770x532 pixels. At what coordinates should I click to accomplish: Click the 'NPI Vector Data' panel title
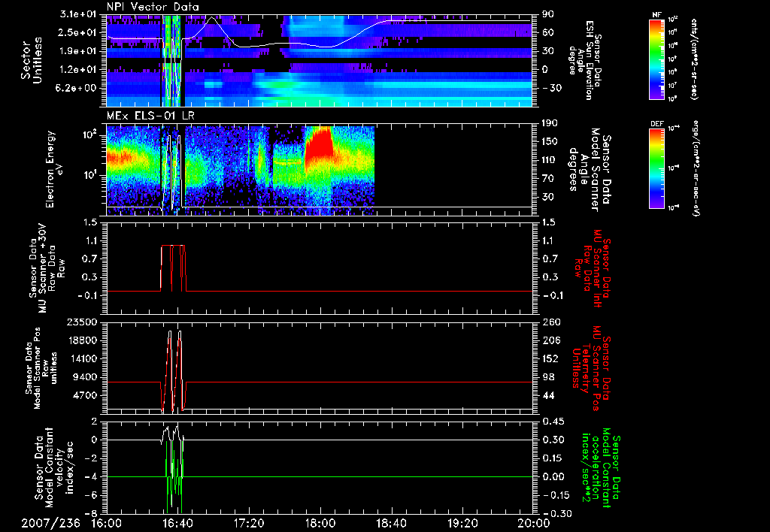[153, 7]
